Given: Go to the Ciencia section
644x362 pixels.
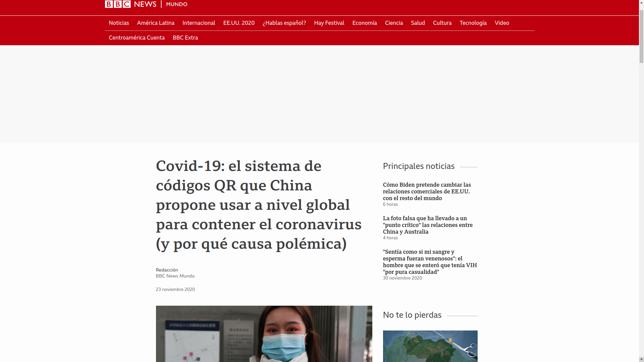Looking at the screenshot, I should (x=394, y=23).
